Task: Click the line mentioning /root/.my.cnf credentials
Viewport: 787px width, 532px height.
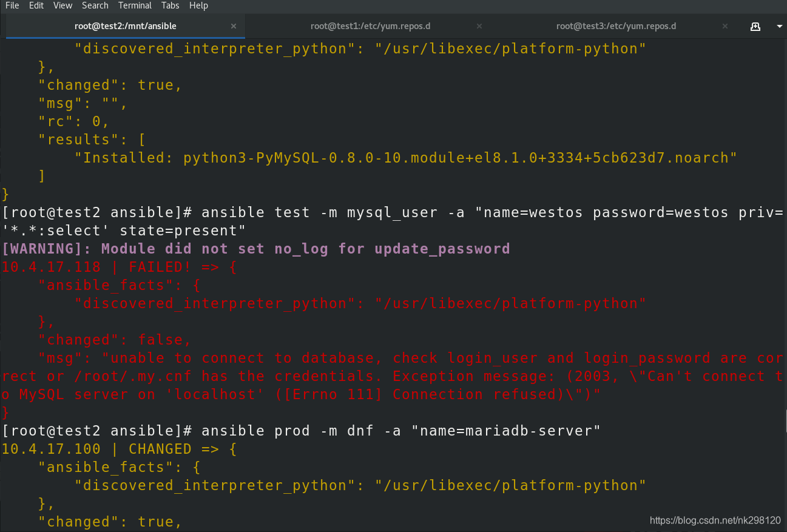Action: 393,376
